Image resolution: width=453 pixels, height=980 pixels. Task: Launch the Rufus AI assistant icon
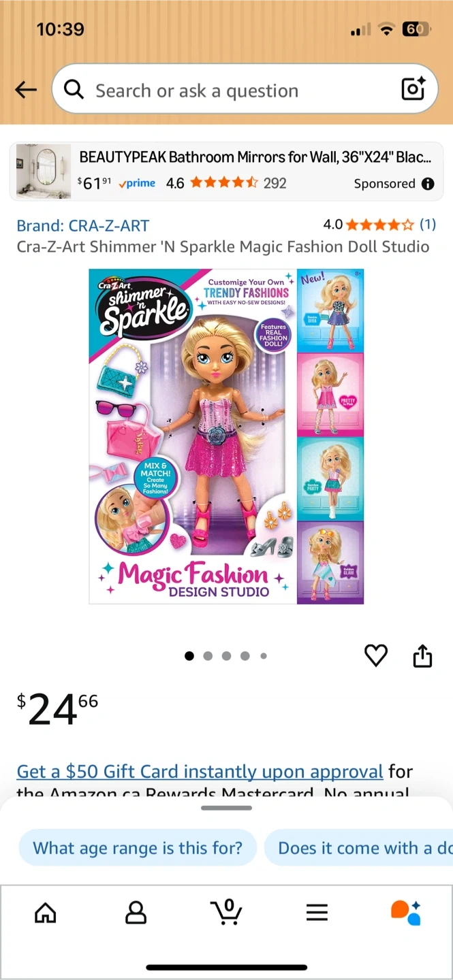406,912
